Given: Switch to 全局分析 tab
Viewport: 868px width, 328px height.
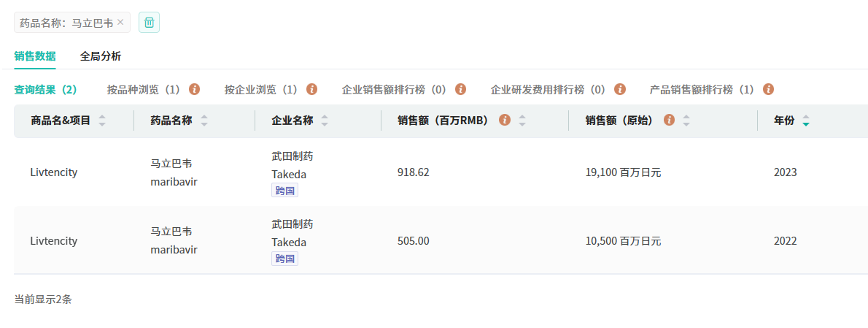Looking at the screenshot, I should point(101,56).
